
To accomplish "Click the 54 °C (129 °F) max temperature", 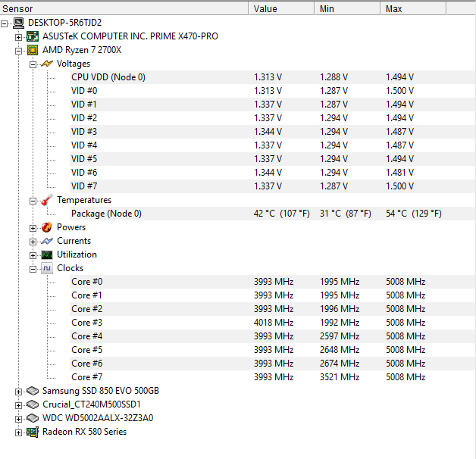I will [413, 214].
